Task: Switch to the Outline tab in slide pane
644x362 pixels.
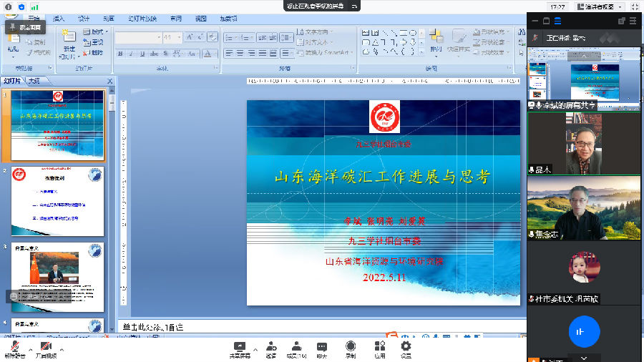Action: tap(34, 81)
